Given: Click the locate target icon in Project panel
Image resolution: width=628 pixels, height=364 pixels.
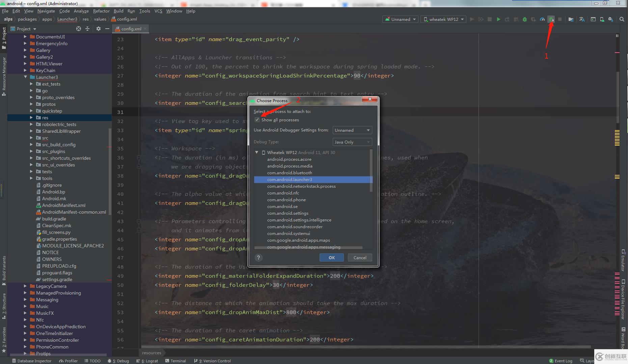Looking at the screenshot, I should 79,29.
